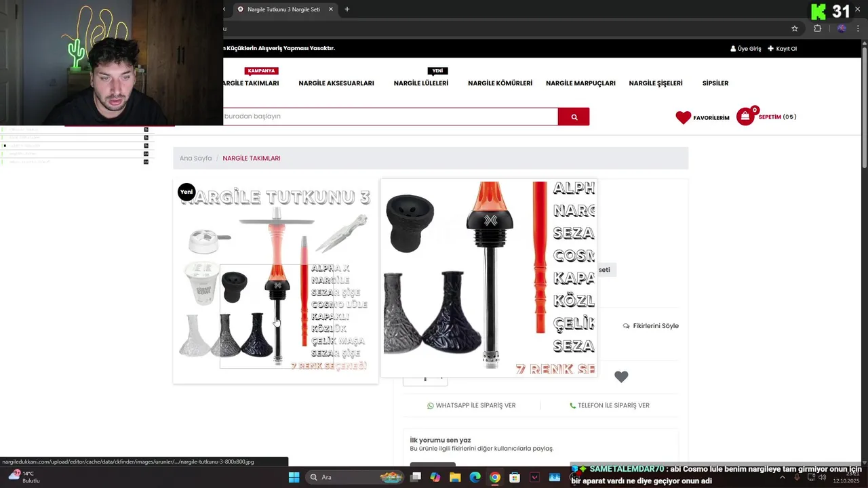This screenshot has height=488, width=868.
Task: Open the Windows Start menu
Action: click(x=294, y=477)
